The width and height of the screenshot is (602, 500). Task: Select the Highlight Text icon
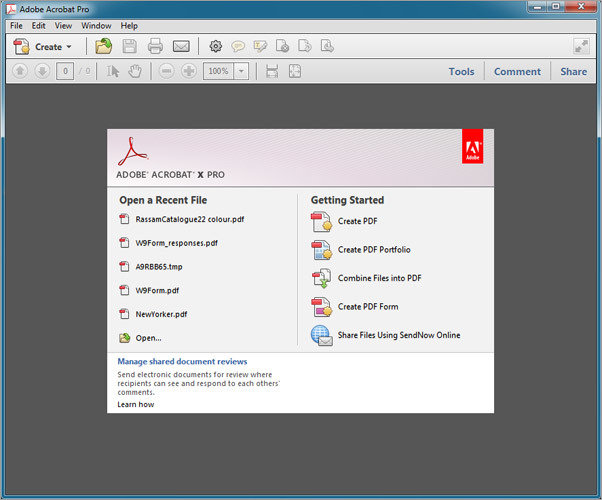coord(260,46)
